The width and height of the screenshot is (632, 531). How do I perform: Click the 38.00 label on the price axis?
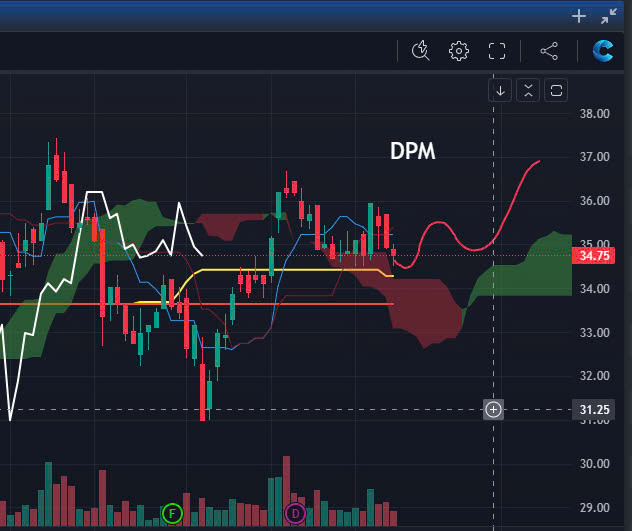pos(594,113)
